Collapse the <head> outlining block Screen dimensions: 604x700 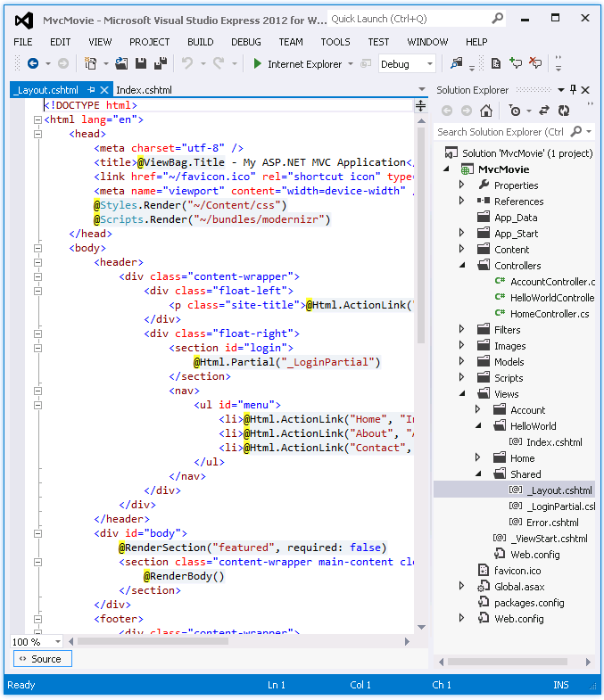tap(37, 134)
